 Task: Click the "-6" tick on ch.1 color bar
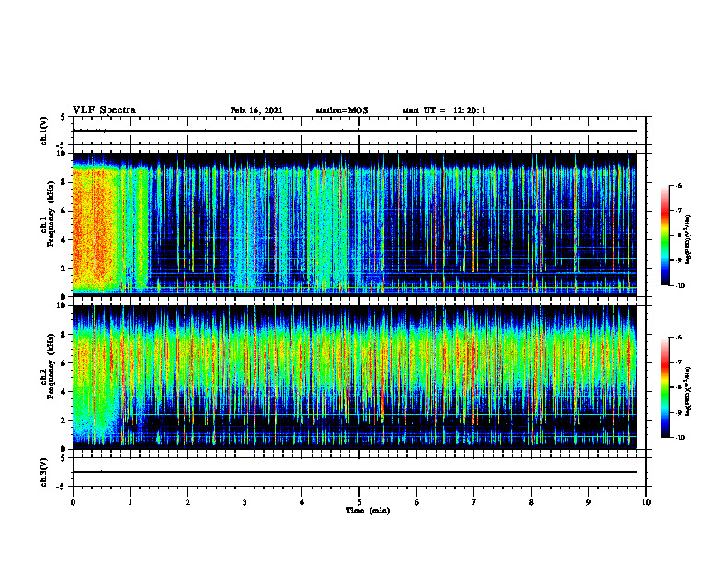click(678, 186)
